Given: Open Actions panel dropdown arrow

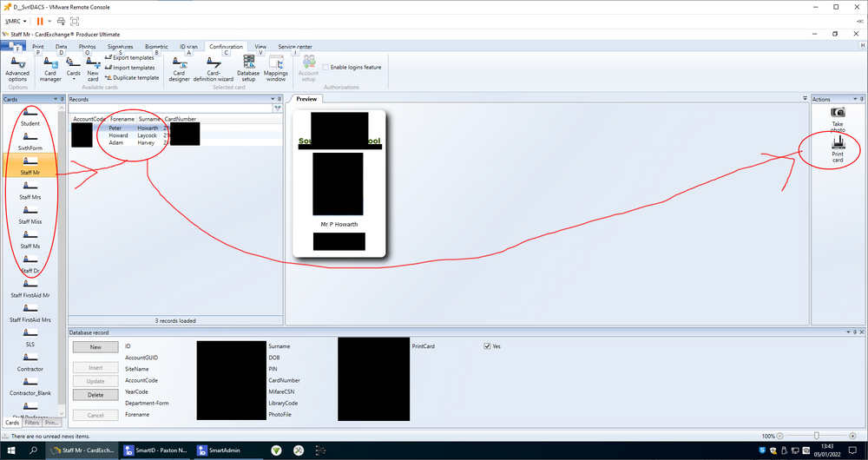Looking at the screenshot, I should coord(856,99).
